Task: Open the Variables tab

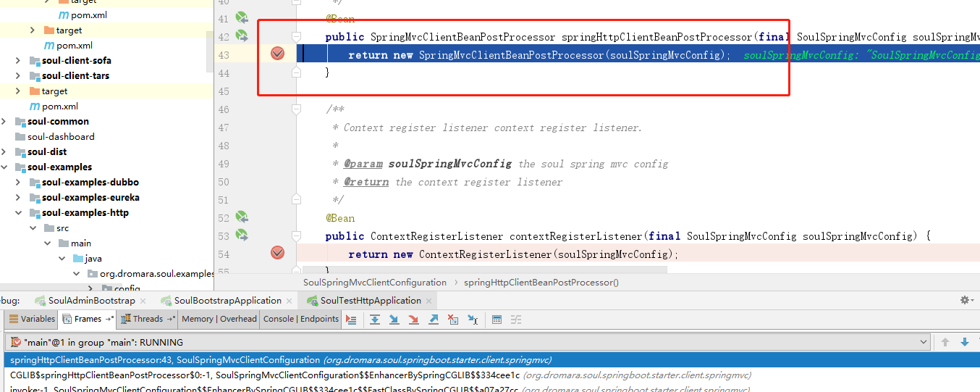Action: [32, 319]
